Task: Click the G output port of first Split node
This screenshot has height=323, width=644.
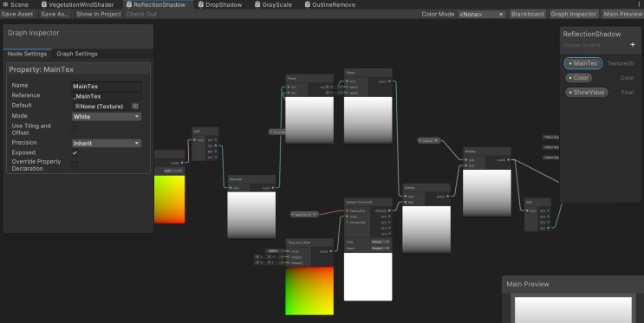Action: click(216, 145)
